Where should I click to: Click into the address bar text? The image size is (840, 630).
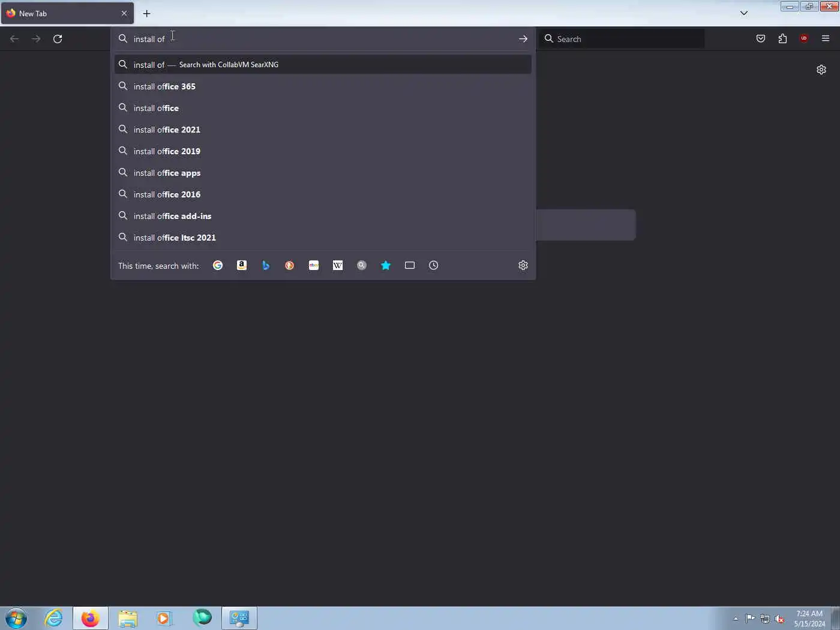[x=323, y=39]
